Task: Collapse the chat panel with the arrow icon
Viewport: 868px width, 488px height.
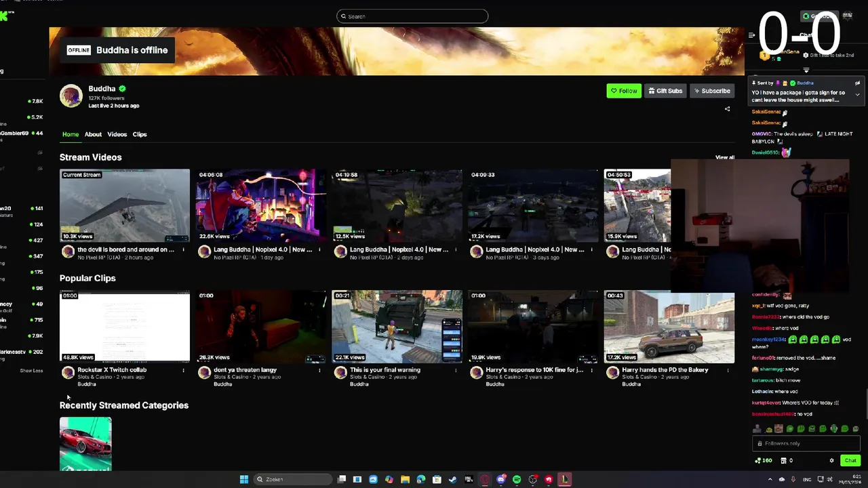Action: click(751, 35)
